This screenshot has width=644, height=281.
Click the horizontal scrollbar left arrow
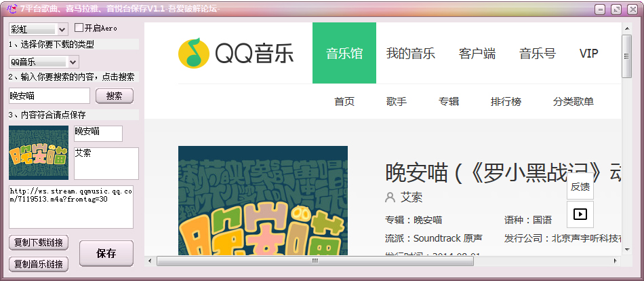[x=150, y=261]
